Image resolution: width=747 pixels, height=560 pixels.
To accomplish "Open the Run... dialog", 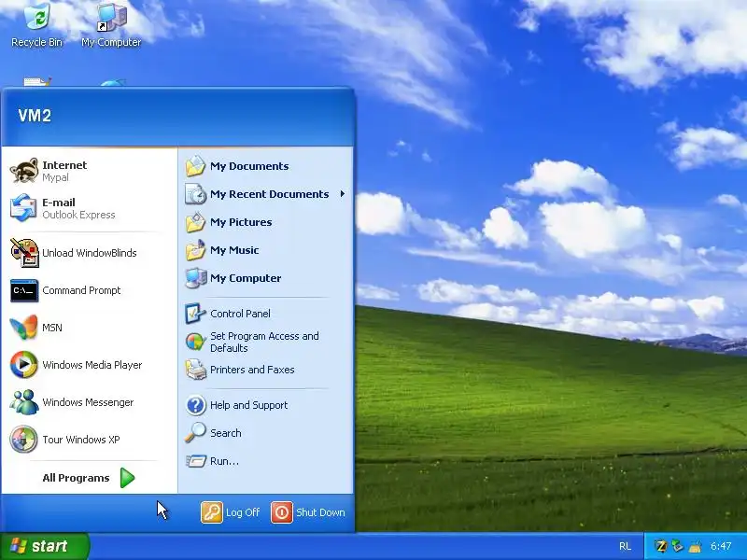I will point(266,461).
